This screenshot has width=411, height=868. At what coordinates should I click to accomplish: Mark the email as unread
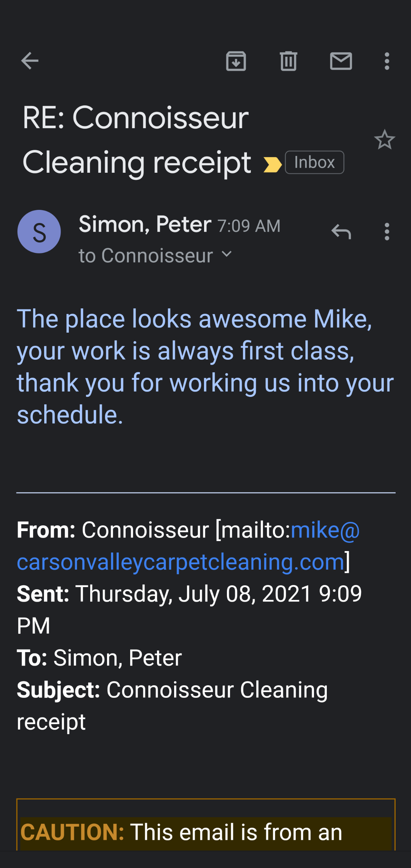[341, 61]
